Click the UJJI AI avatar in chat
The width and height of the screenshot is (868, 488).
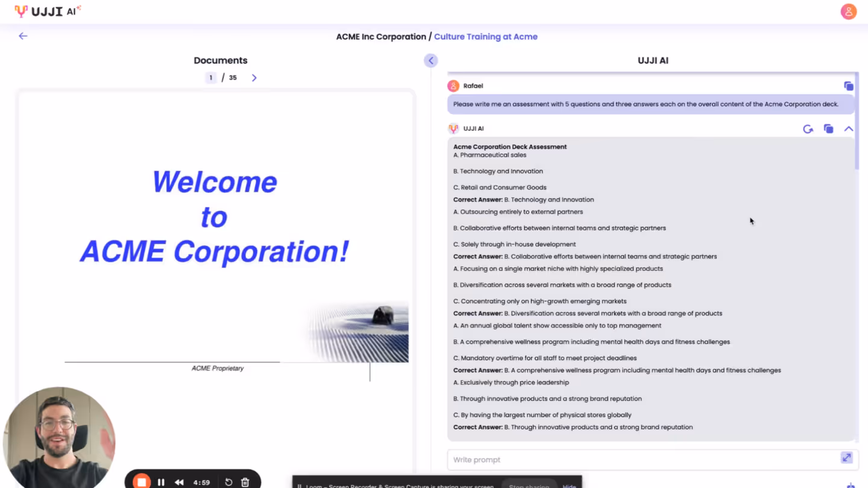tap(453, 128)
